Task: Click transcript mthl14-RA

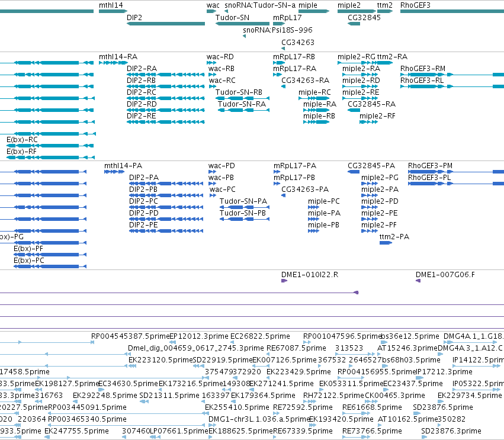Action: (x=118, y=57)
